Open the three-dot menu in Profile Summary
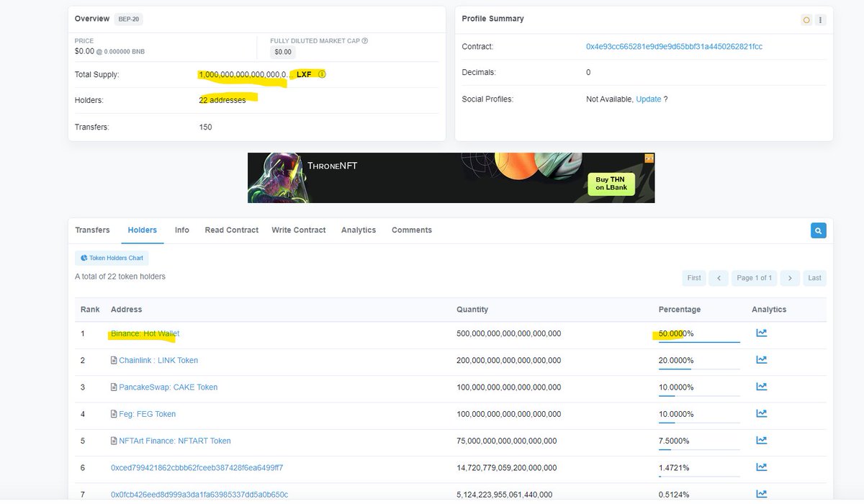864x504 pixels. point(820,20)
